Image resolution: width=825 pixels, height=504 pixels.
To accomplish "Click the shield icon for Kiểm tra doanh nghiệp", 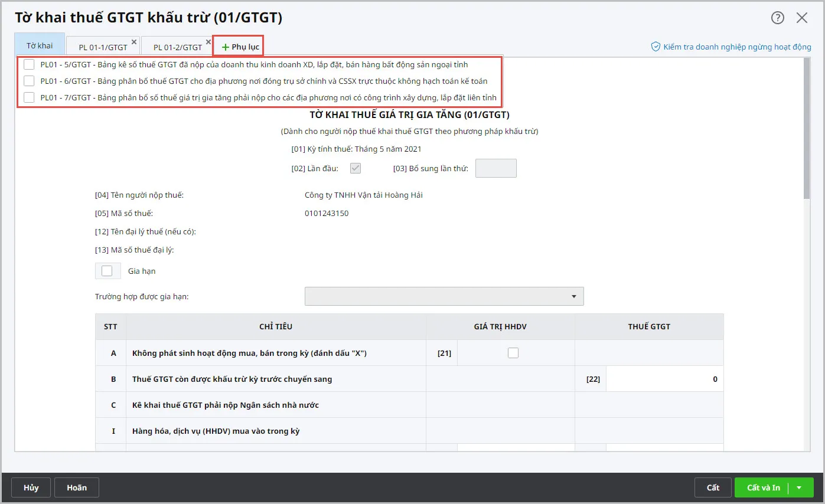I will click(x=655, y=47).
